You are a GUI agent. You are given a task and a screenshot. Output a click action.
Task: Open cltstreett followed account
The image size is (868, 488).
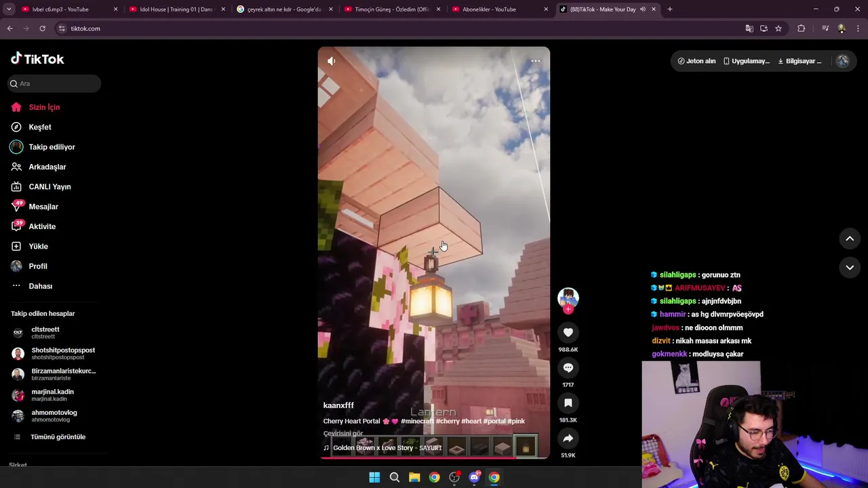tap(45, 332)
